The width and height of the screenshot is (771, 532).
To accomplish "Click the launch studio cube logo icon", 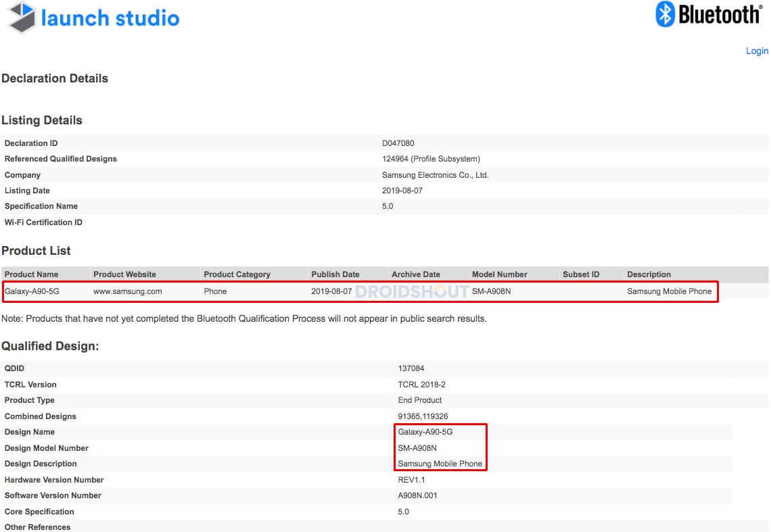I will click(21, 18).
